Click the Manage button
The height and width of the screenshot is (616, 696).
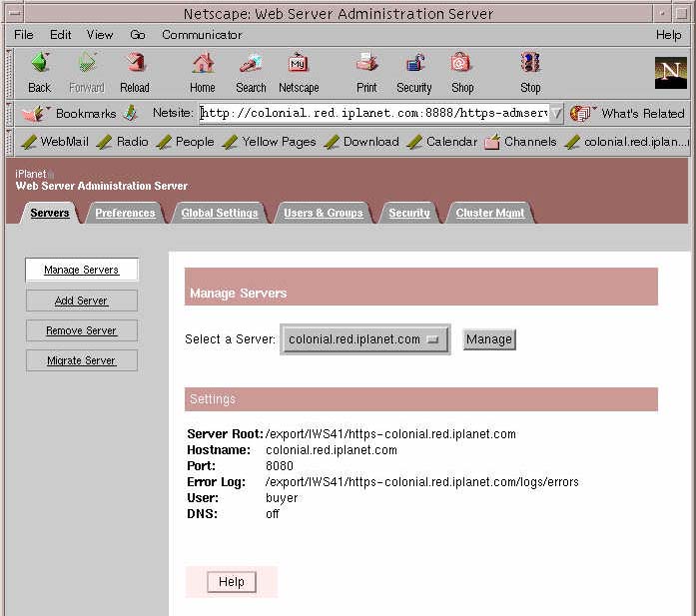(x=489, y=339)
